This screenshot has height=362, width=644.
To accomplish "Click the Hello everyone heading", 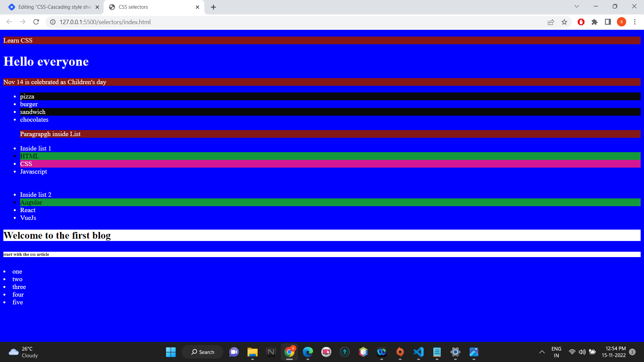I will [46, 62].
